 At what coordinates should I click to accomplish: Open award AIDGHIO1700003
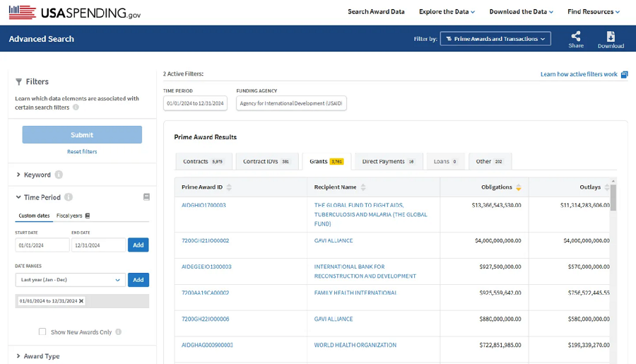(x=204, y=206)
